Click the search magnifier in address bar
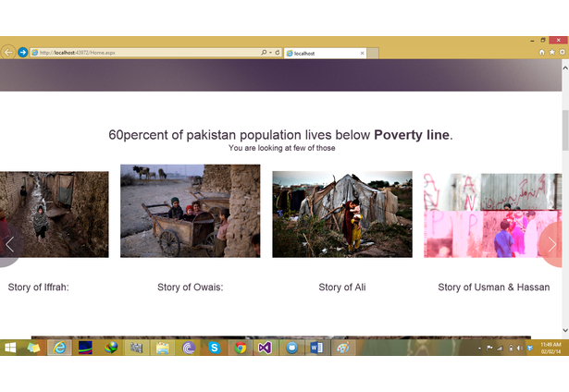This screenshot has width=569, height=392. [x=264, y=53]
